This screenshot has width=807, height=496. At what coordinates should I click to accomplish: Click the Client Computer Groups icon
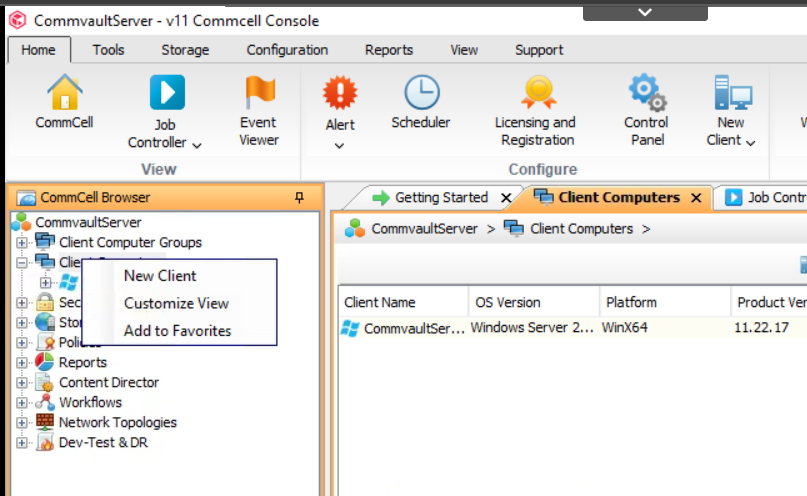(x=45, y=241)
